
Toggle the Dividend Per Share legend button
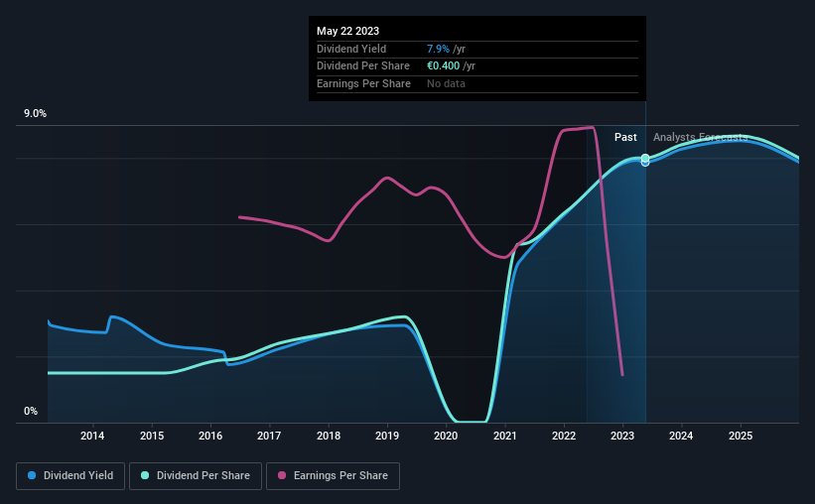[x=196, y=476]
